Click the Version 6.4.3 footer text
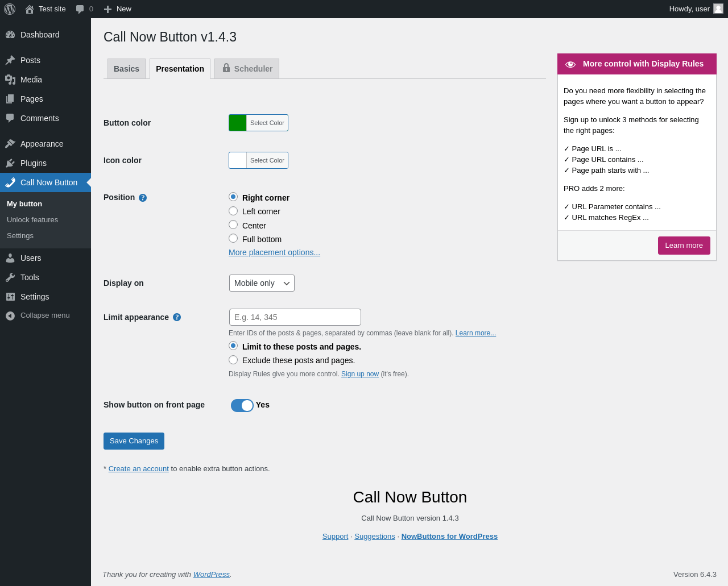The image size is (728, 586). coord(695,575)
